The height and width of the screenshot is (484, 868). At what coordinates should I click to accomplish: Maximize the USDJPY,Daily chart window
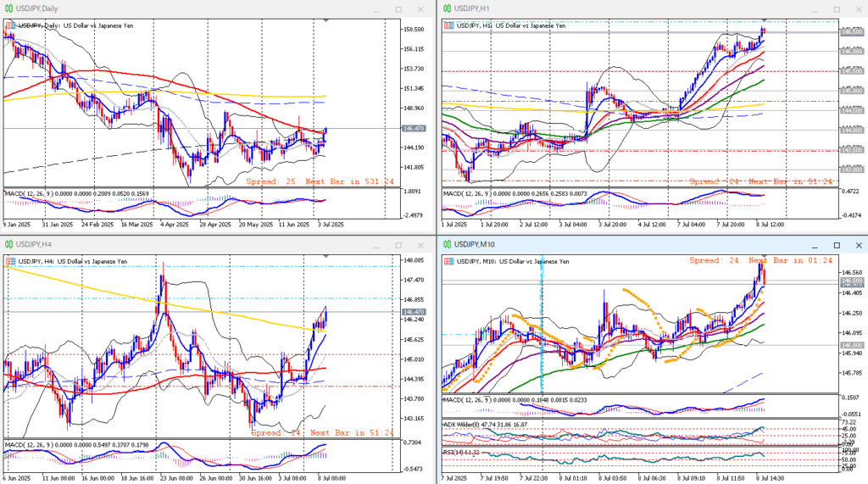(x=398, y=9)
